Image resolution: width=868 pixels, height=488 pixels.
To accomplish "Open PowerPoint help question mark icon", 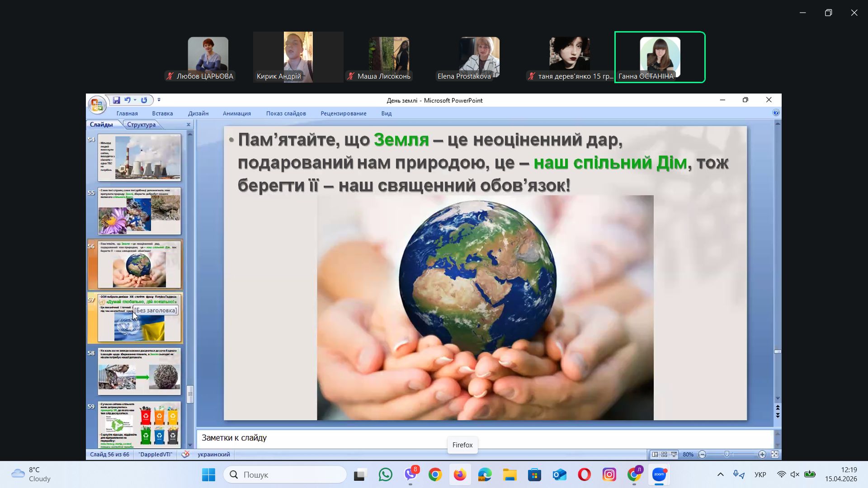I will point(776,113).
